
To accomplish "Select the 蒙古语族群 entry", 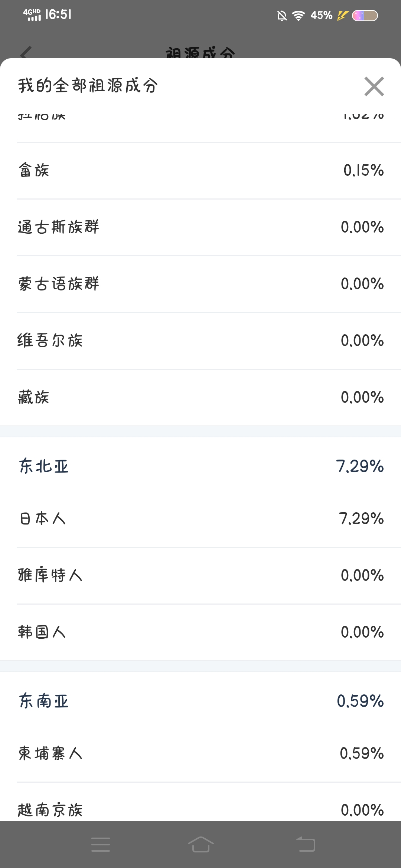I will (200, 284).
